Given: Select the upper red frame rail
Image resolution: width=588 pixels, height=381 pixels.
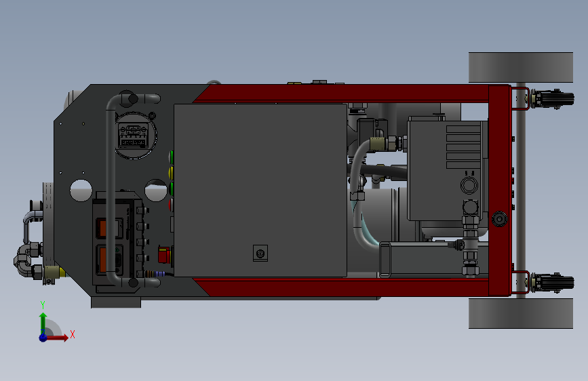Looking at the screenshot, I should point(341,93).
